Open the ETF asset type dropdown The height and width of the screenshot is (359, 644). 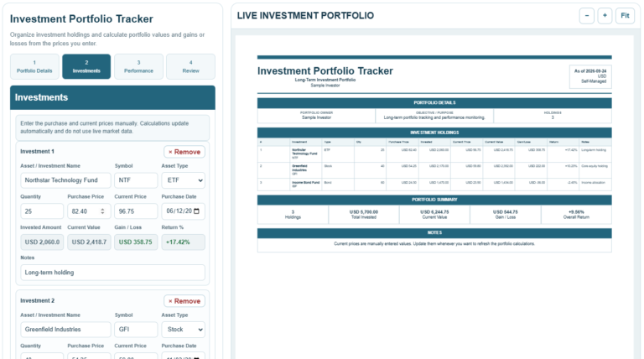183,180
